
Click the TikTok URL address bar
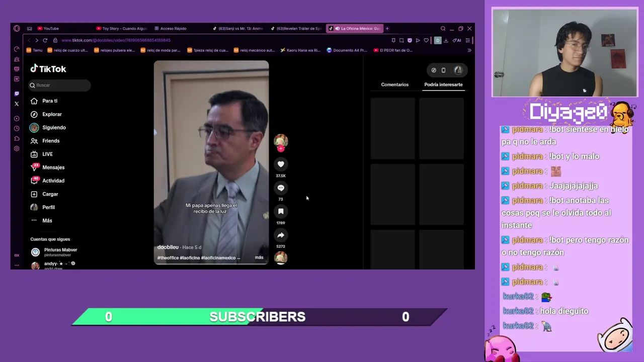[116, 40]
